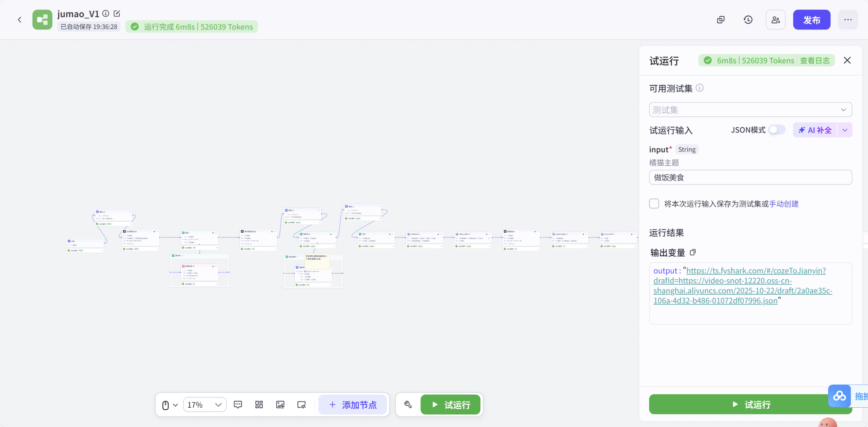
Task: Click the comment bubble icon in toolbar
Action: pos(238,405)
